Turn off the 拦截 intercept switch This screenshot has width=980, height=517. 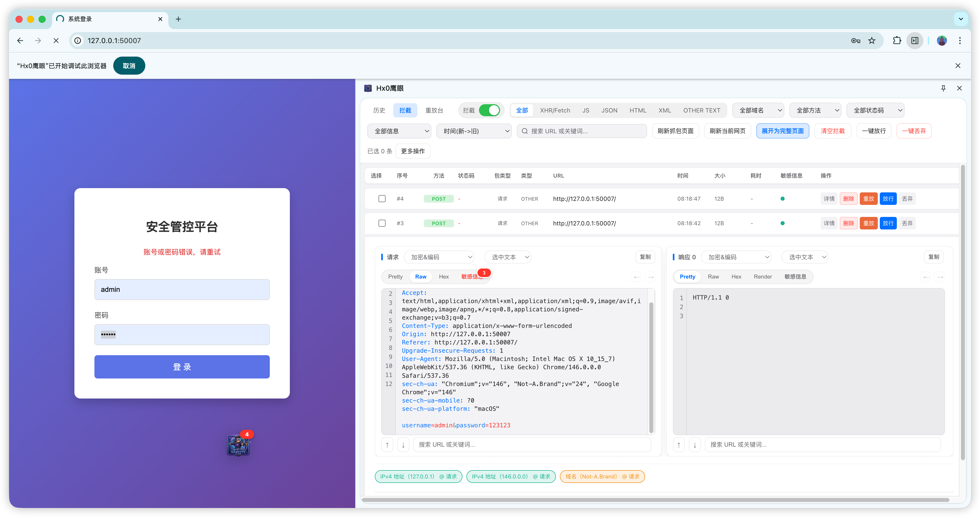(x=489, y=110)
